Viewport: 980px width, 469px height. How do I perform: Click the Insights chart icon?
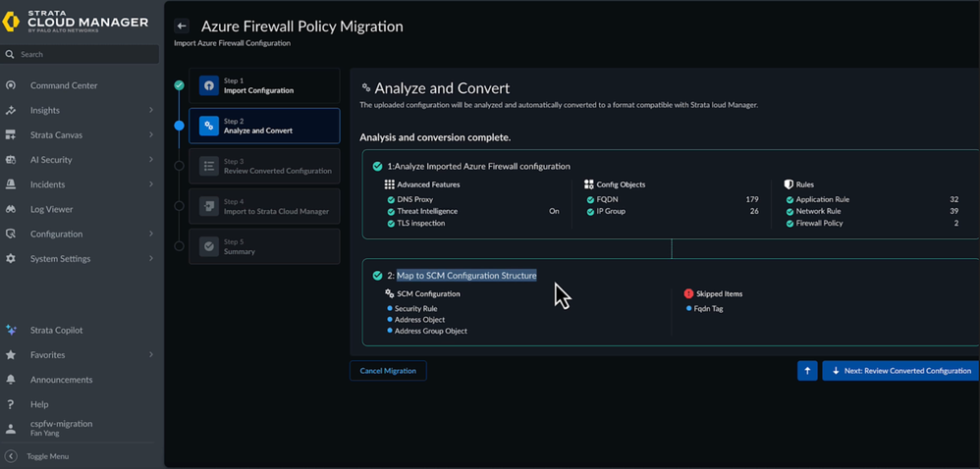(x=11, y=111)
